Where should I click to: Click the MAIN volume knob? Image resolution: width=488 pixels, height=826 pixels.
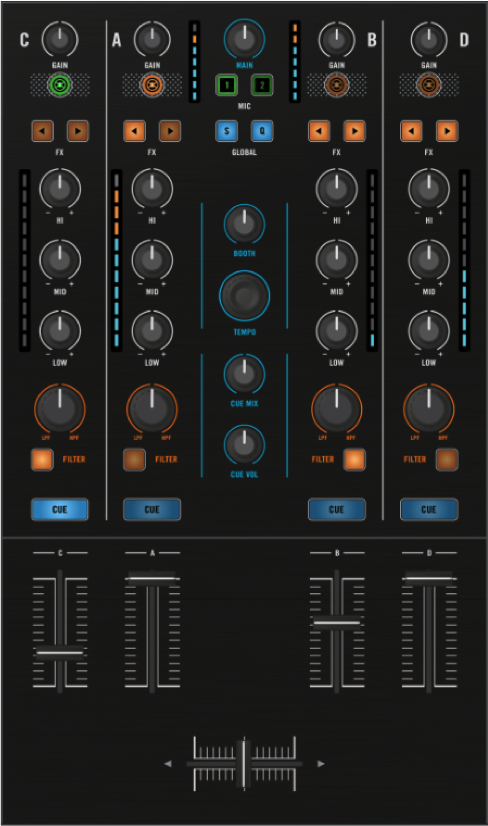(244, 38)
